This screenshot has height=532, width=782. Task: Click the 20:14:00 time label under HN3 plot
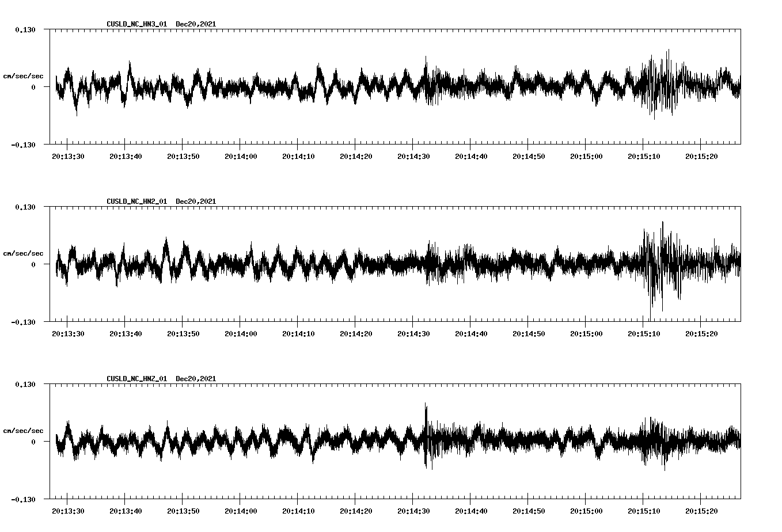(241, 156)
